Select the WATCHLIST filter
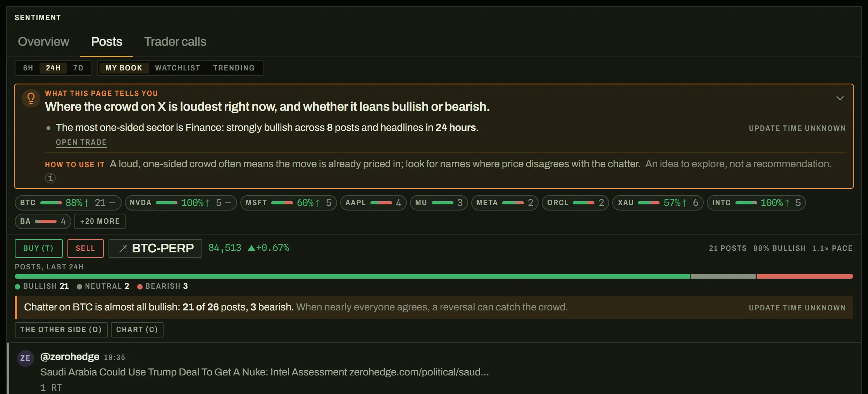 coord(178,68)
